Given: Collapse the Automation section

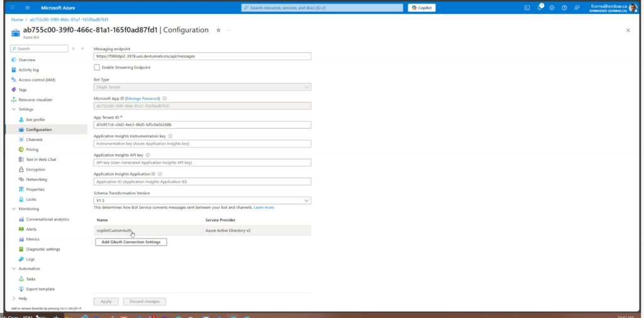Looking at the screenshot, I should click(14, 269).
